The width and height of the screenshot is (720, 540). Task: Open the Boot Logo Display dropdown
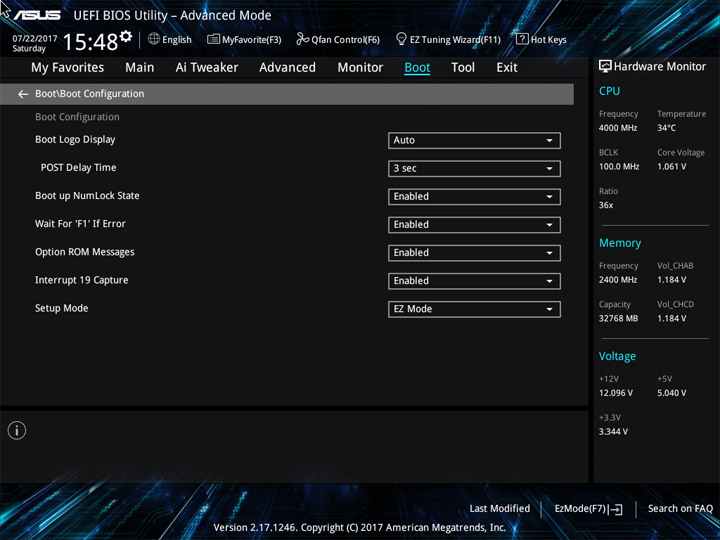(474, 141)
